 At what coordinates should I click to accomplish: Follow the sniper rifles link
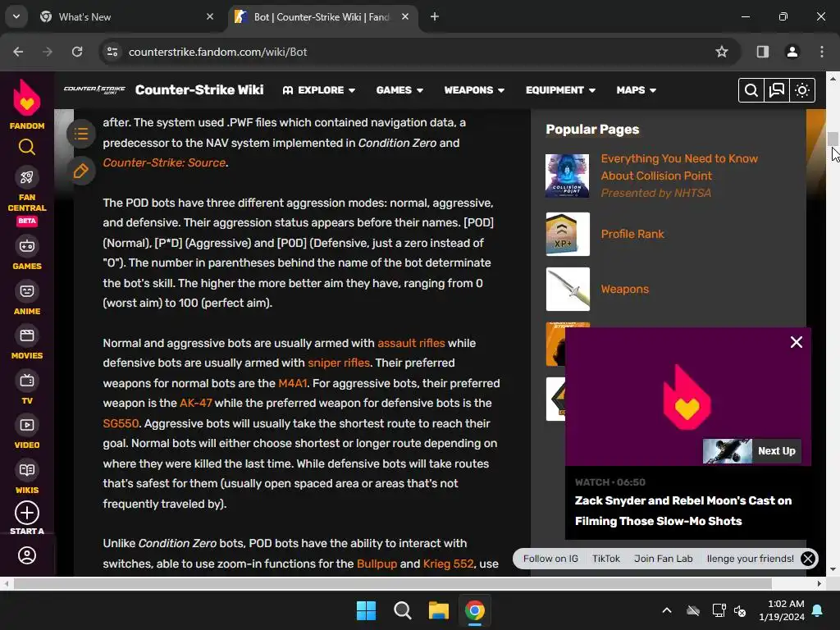point(339,363)
